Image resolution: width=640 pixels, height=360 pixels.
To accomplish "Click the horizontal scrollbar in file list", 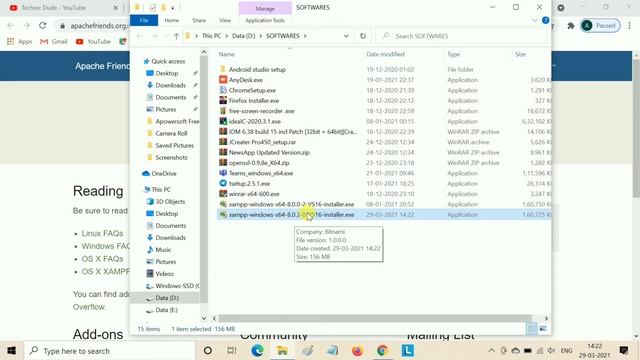I will point(375,318).
